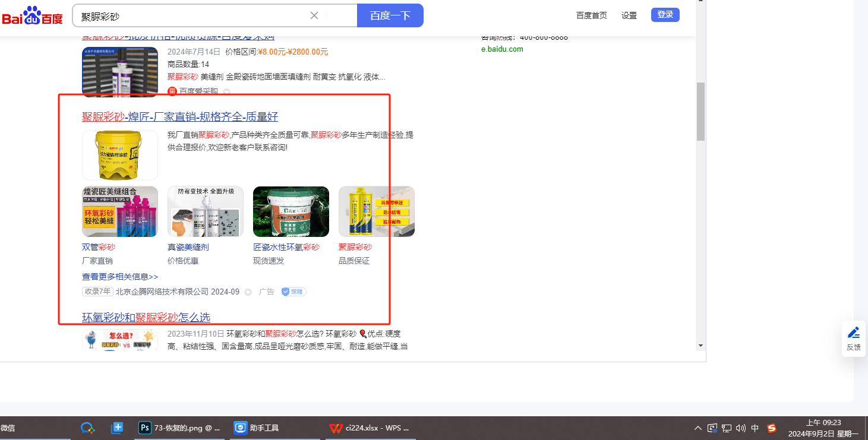Click the 怎么选 comparison thumbnail
This screenshot has width=868, height=440.
pyautogui.click(x=120, y=340)
